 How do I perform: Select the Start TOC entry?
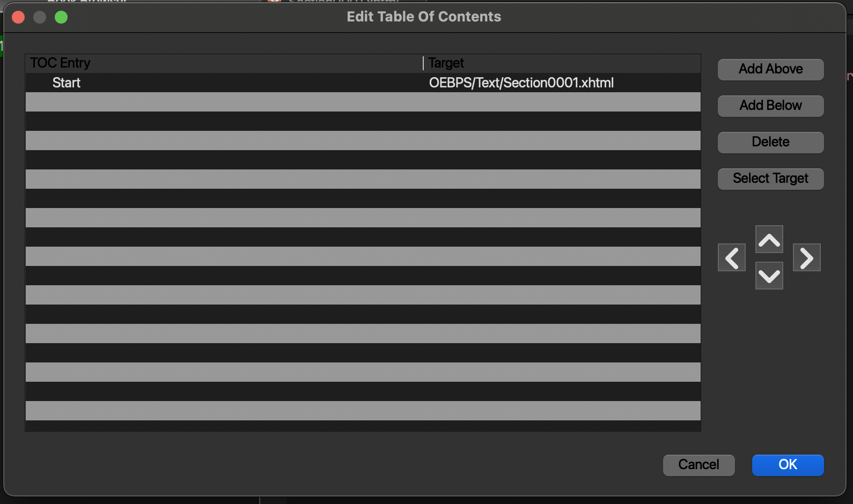67,83
